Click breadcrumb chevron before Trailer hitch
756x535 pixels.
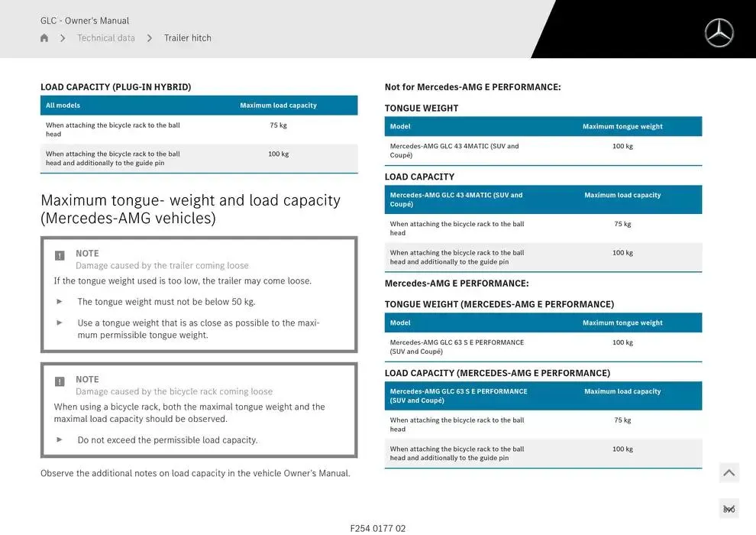tap(150, 38)
